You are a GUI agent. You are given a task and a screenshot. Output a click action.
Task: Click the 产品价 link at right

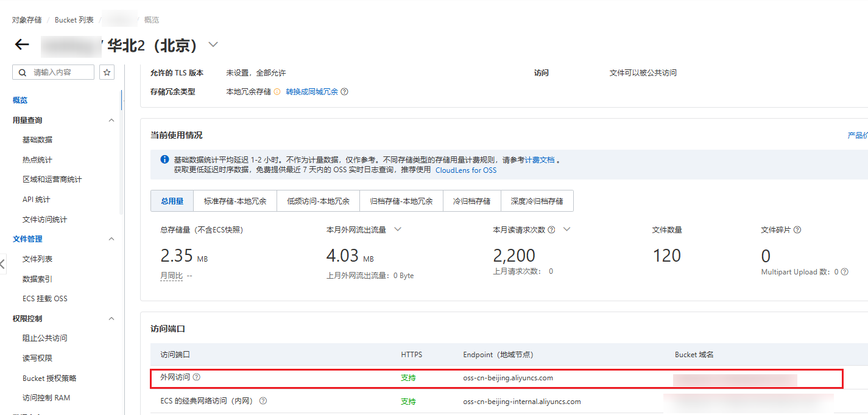pos(858,135)
